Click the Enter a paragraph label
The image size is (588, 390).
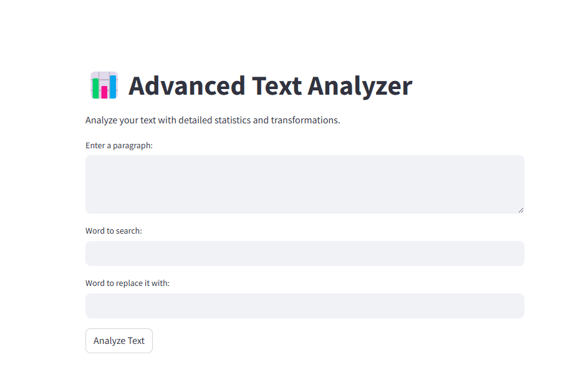pos(118,145)
